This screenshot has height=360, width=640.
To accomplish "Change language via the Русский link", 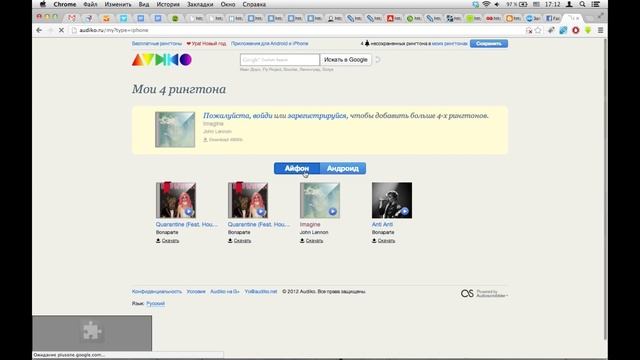I will click(156, 303).
